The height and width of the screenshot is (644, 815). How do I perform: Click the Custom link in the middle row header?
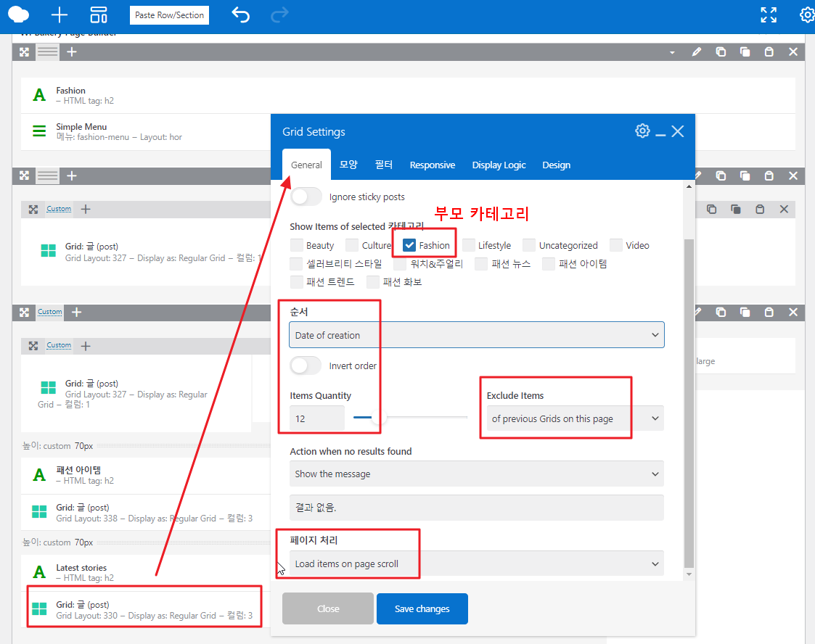[59, 209]
